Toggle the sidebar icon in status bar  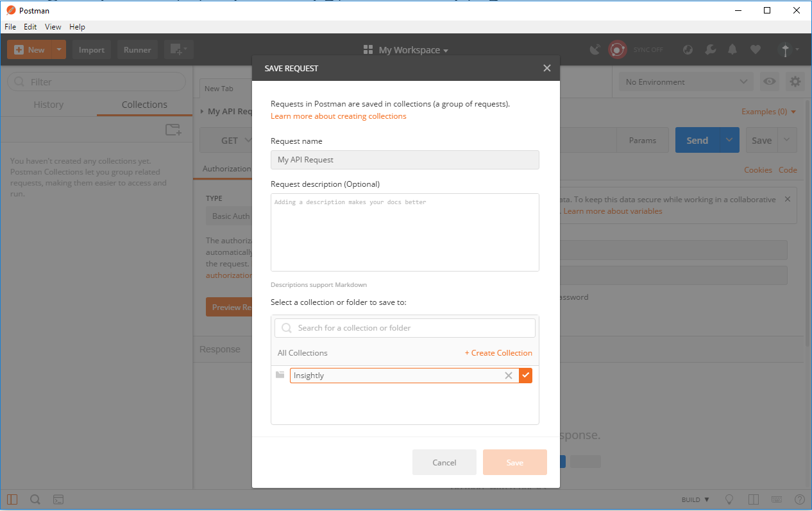(12, 499)
